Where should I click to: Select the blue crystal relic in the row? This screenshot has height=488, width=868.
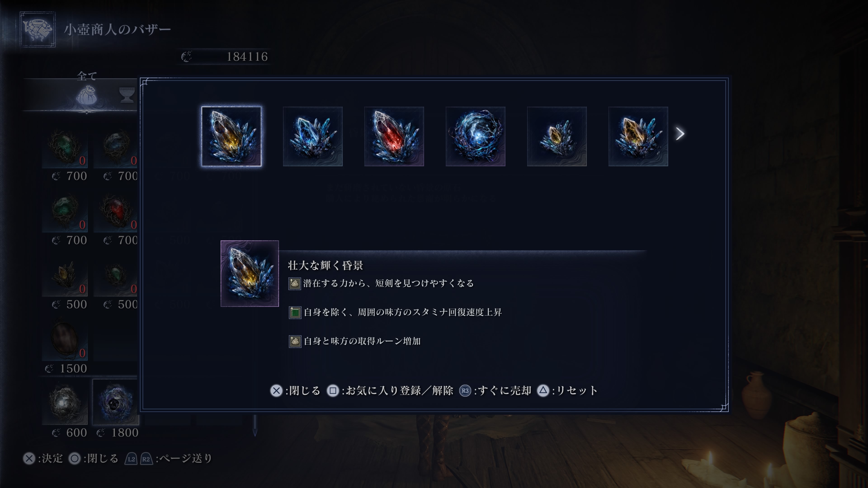[x=313, y=136]
